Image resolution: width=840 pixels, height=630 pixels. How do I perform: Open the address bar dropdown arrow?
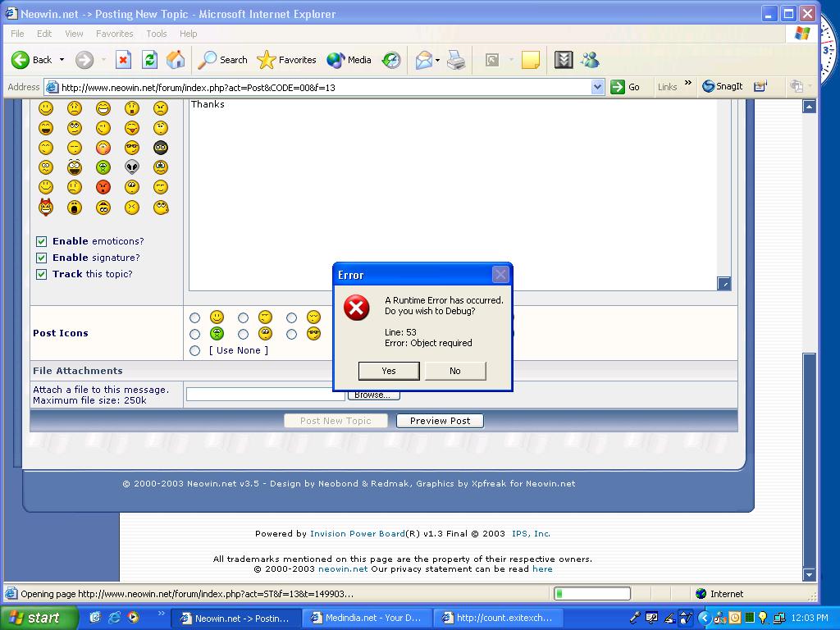click(598, 87)
